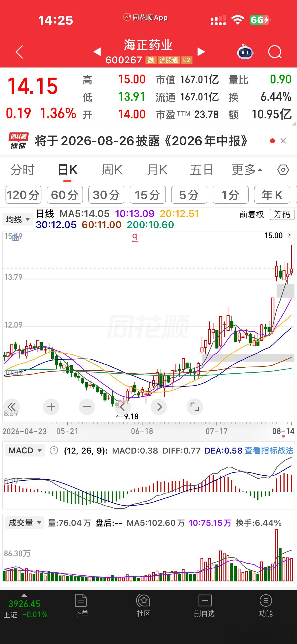Open the MACD indicator dropdown
Screen dimensions: 297x644
(x=25, y=451)
